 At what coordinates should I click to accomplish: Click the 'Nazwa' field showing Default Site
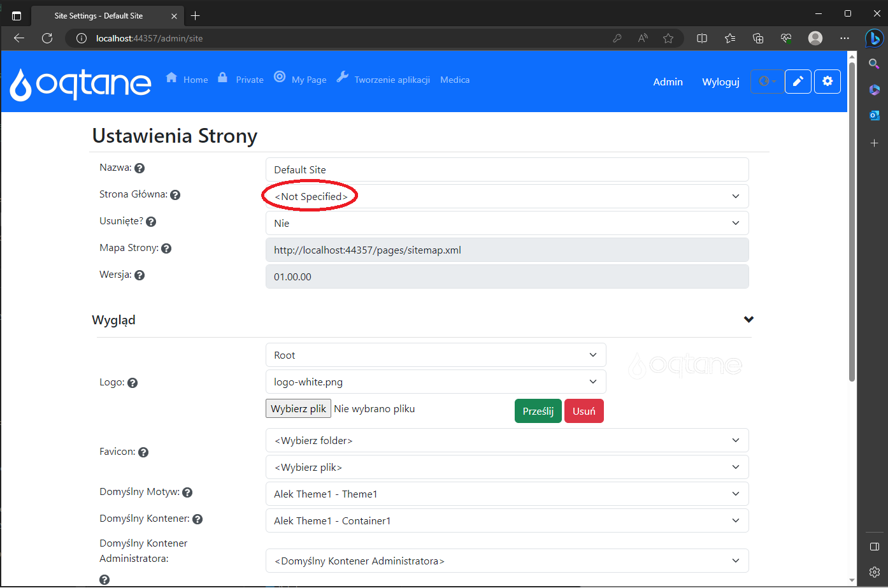pos(507,169)
